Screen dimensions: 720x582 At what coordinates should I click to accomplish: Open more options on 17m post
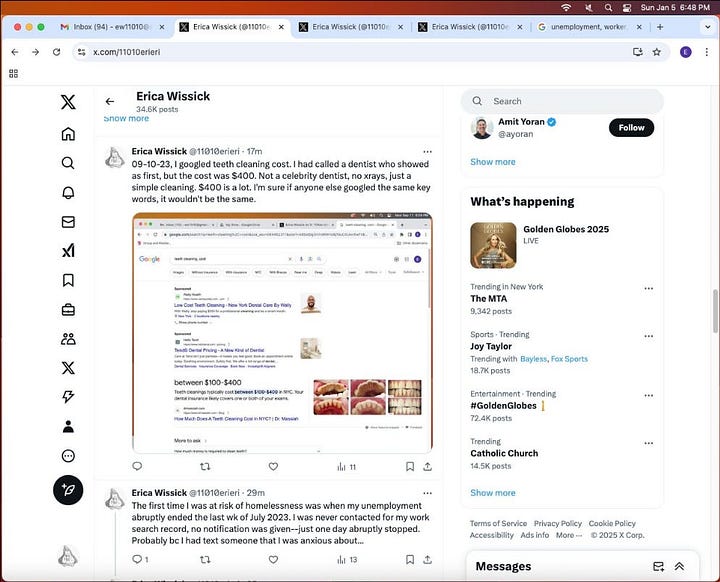coord(428,152)
